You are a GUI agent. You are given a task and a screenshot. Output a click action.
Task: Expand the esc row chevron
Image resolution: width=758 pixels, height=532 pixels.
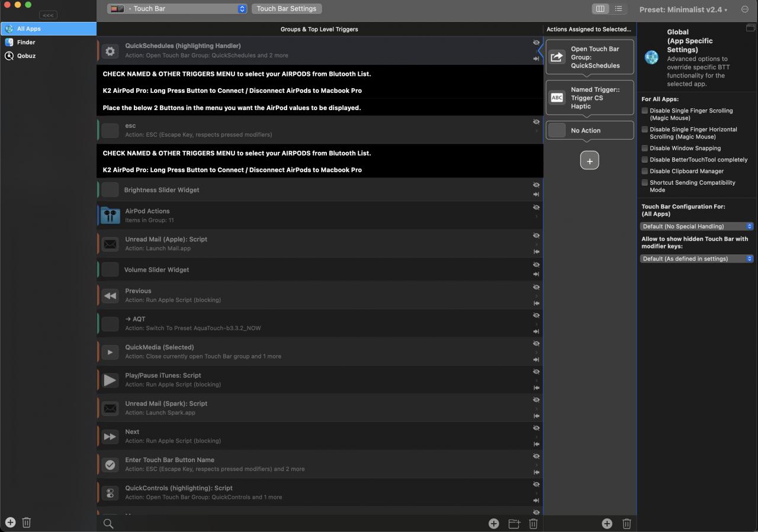537,131
